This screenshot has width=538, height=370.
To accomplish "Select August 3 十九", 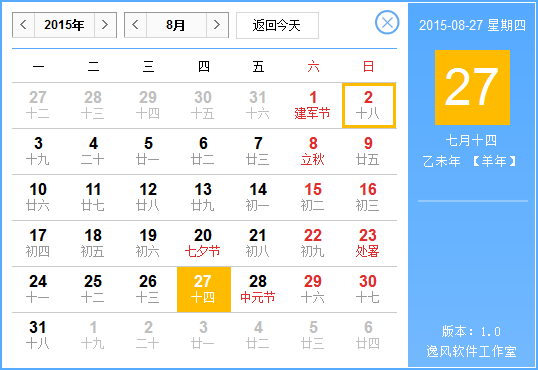I will click(38, 151).
